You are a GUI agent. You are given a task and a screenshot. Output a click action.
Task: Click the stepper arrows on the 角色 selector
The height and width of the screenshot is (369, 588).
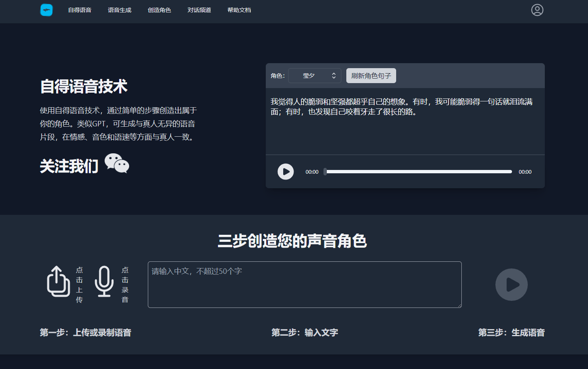(333, 75)
